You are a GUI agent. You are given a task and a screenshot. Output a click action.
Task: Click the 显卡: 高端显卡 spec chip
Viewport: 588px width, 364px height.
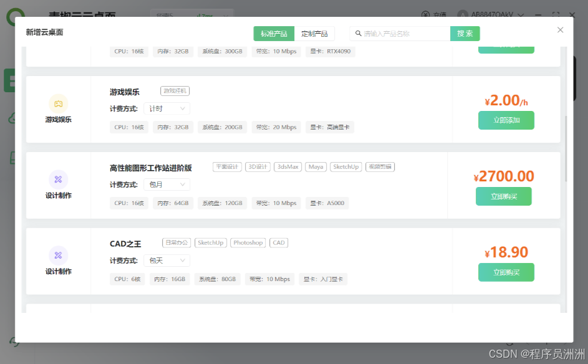[x=330, y=127]
